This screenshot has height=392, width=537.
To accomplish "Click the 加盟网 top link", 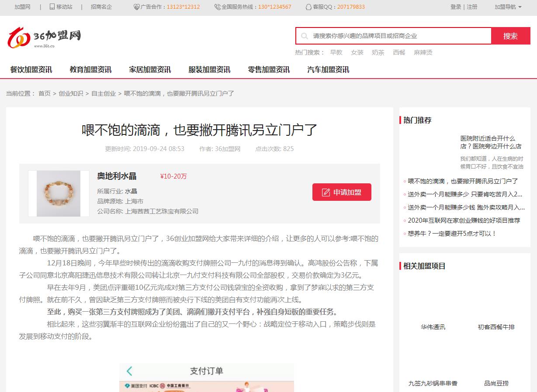I will (x=22, y=7).
